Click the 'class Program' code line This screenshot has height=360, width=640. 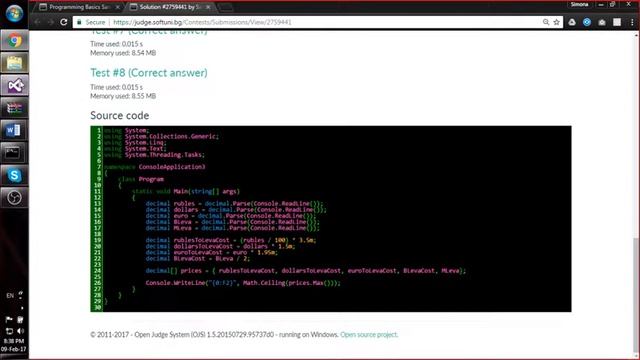141,179
